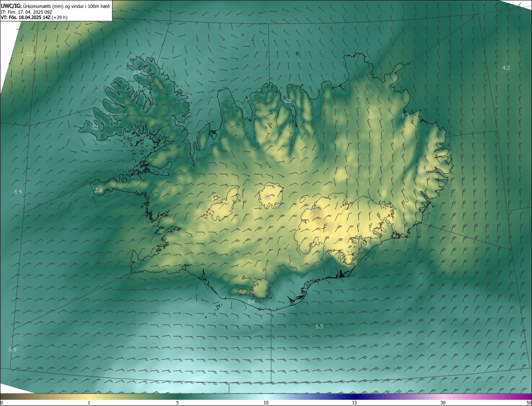This screenshot has height=406, width=532.
Task: Click the '0' tick label on the color scale
Action: (2, 403)
